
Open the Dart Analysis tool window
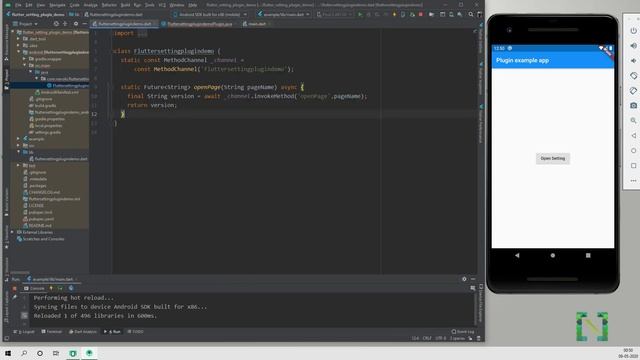(83, 331)
